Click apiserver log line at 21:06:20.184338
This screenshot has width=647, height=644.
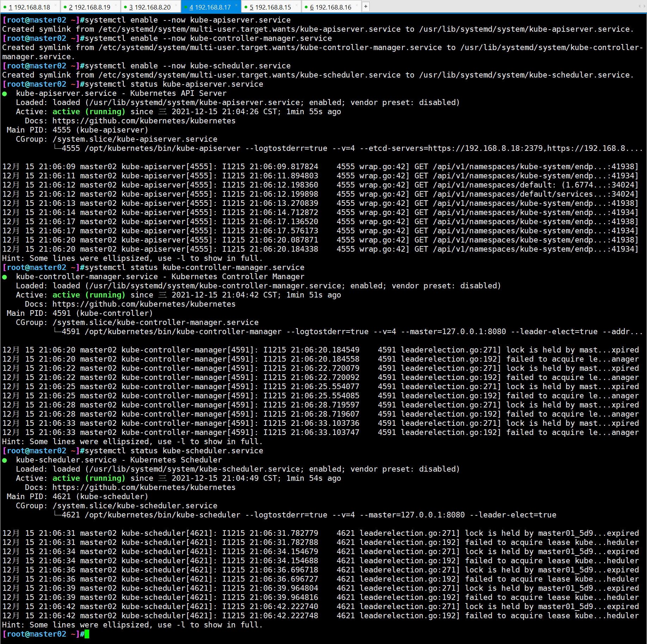[320, 249]
